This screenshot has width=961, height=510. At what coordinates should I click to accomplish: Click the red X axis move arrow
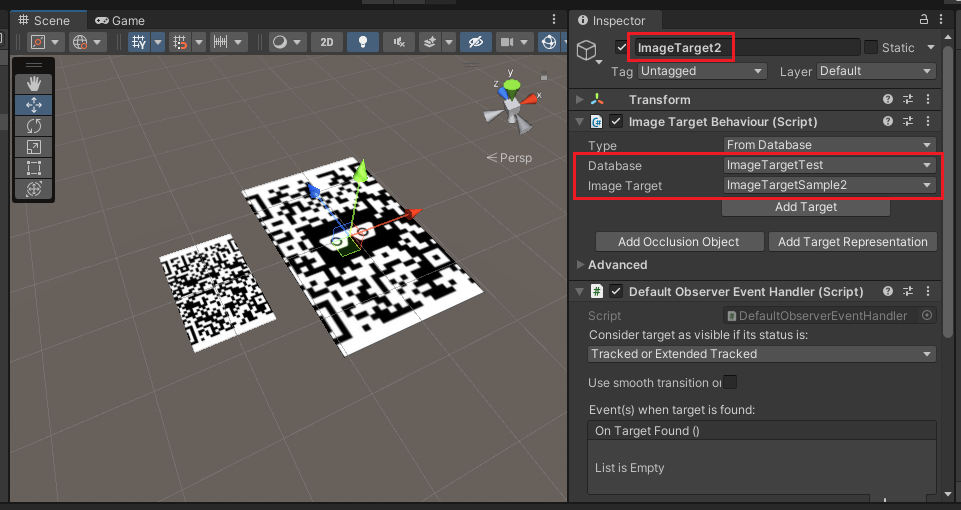[x=412, y=213]
